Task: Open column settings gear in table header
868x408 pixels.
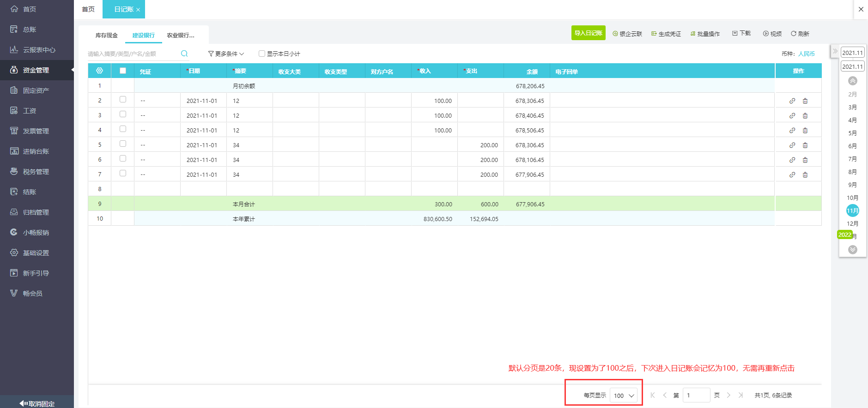Action: tap(99, 71)
